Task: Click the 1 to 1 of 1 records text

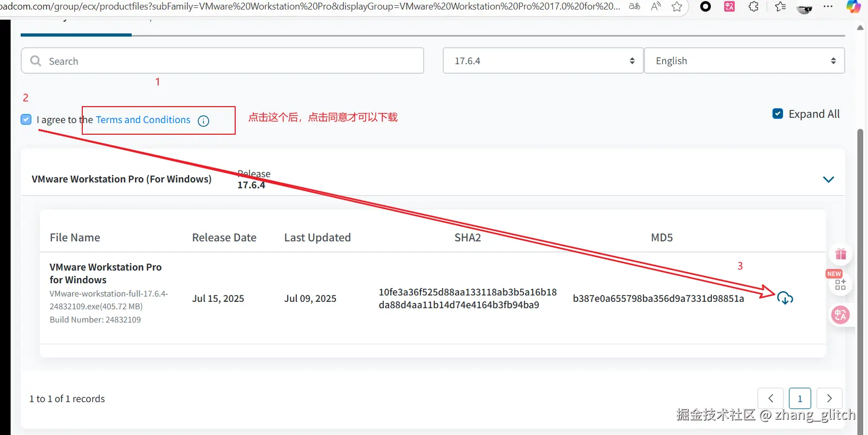Action: point(67,399)
